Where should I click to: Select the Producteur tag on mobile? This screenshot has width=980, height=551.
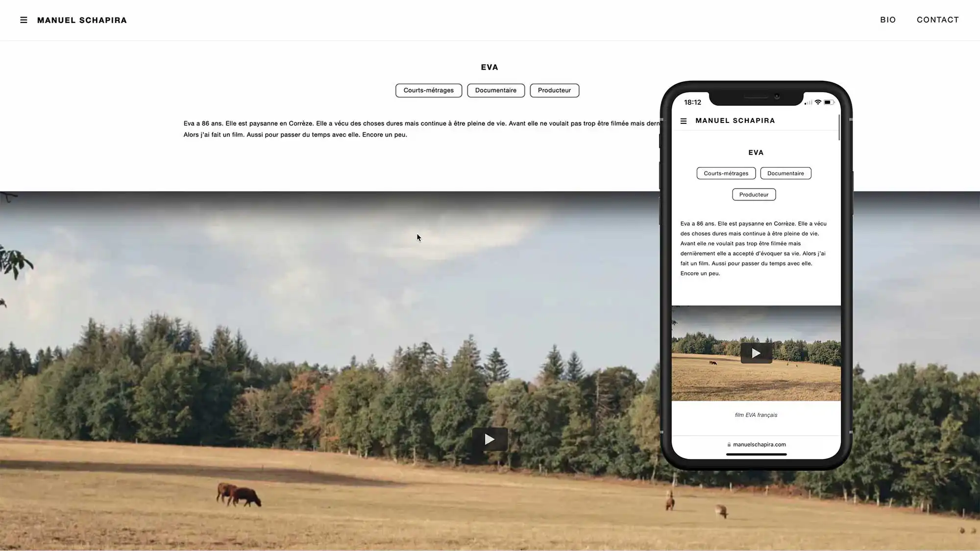[x=754, y=194]
